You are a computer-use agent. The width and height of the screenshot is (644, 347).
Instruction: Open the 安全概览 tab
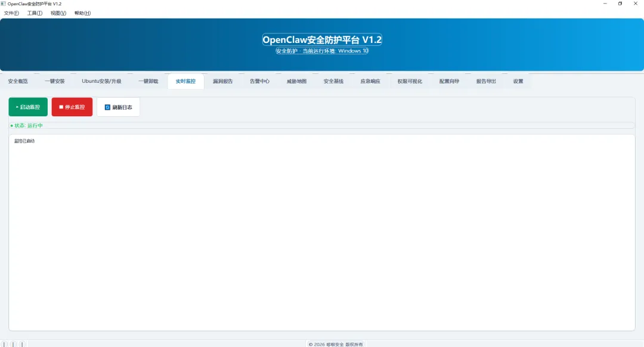point(18,81)
